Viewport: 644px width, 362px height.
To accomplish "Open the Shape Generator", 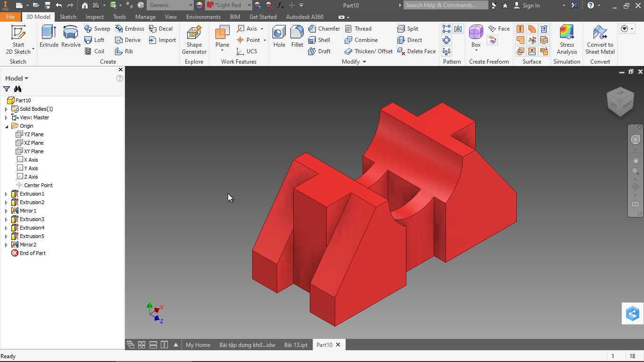I will click(194, 40).
